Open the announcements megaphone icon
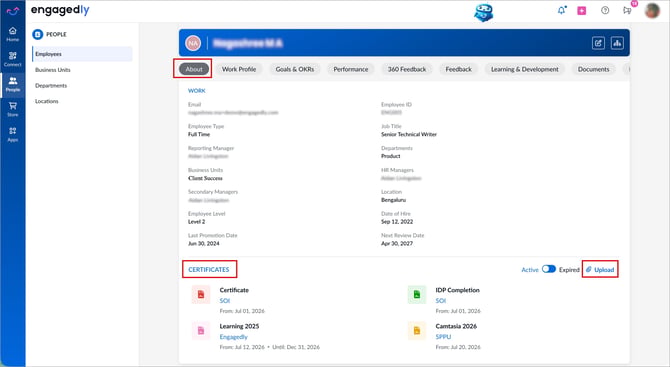The height and width of the screenshot is (367, 670). click(x=627, y=11)
